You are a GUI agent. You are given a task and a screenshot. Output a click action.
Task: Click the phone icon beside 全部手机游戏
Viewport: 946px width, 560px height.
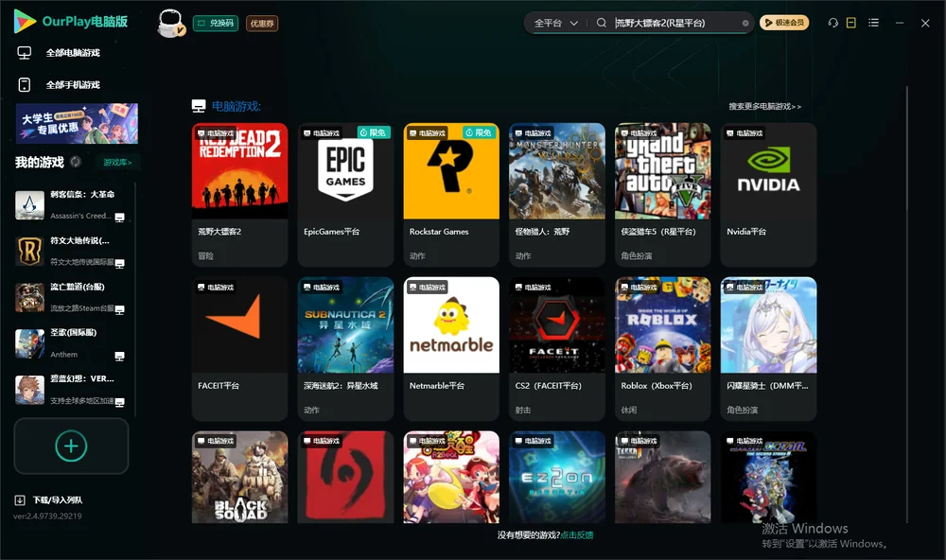[25, 85]
